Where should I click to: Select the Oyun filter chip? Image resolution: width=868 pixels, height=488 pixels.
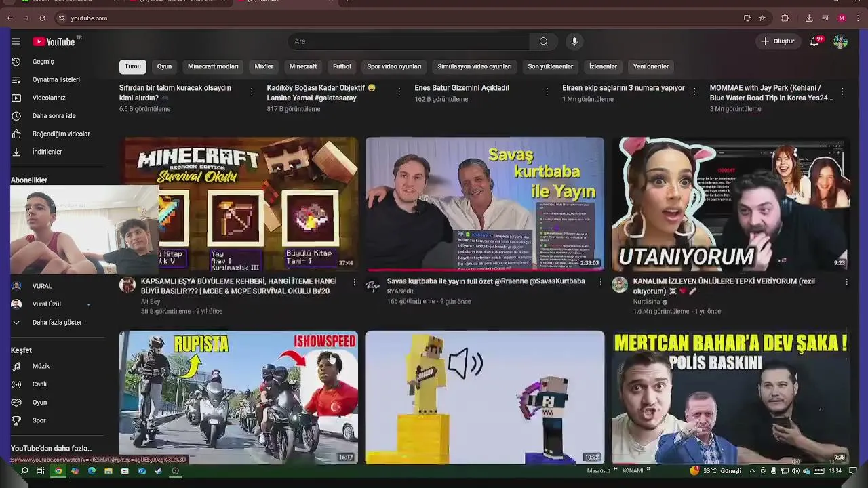point(164,66)
